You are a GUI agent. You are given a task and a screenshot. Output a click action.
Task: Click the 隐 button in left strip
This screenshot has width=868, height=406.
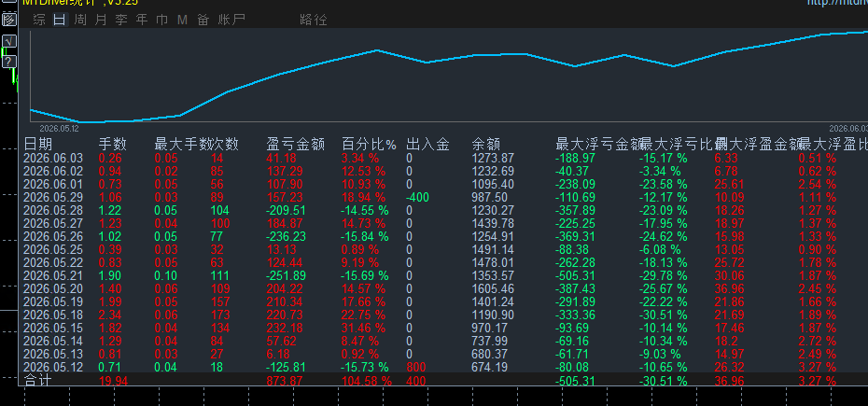coord(8,21)
